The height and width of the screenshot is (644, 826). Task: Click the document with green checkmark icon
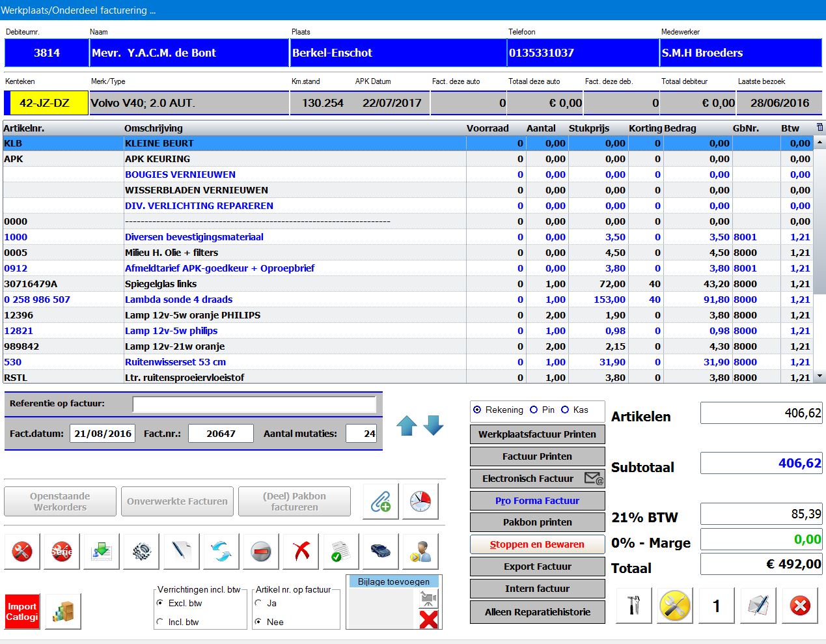340,552
